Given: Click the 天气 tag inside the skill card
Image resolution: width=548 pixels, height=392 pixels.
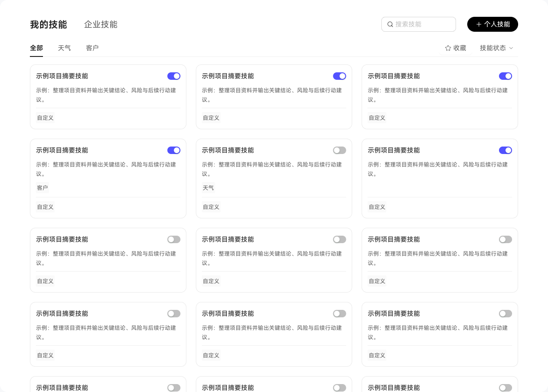Looking at the screenshot, I should (x=208, y=188).
